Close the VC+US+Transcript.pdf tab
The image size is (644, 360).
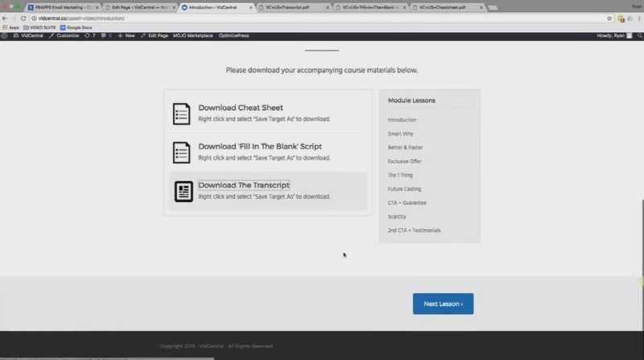pyautogui.click(x=328, y=7)
